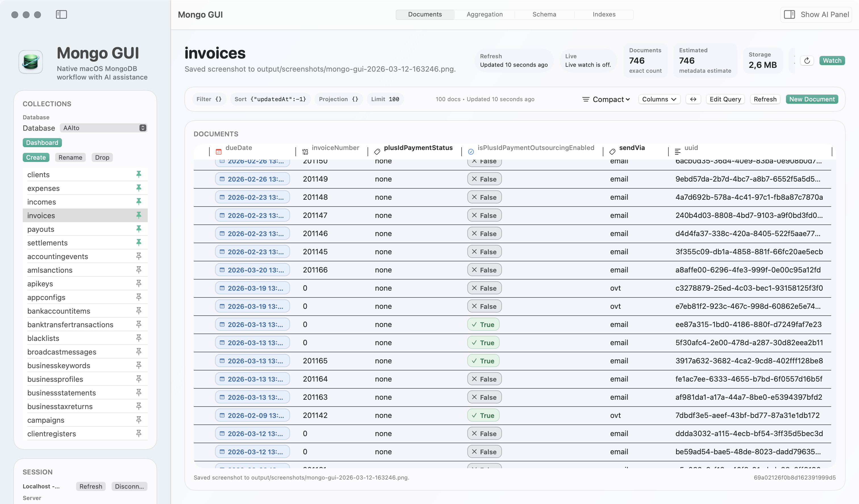Click the circular refresh arrow icon
Viewport: 859px width, 504px height.
[807, 61]
